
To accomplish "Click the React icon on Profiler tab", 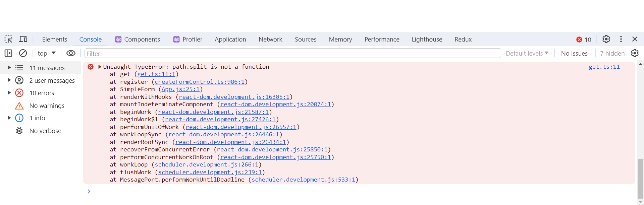I will 176,39.
